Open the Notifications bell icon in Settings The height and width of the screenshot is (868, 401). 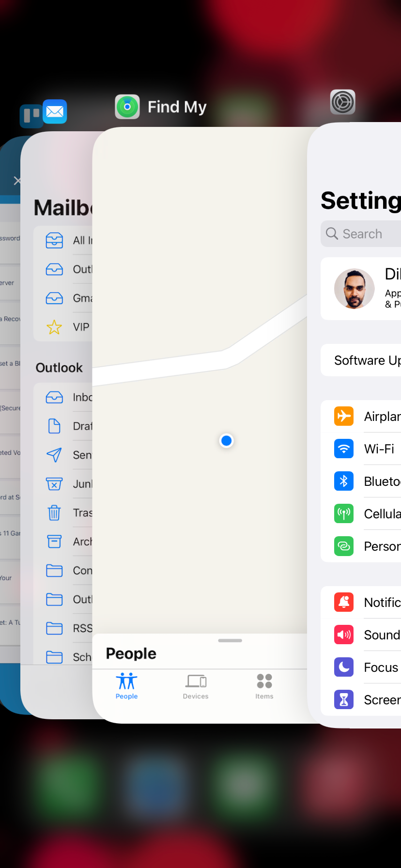click(x=344, y=602)
